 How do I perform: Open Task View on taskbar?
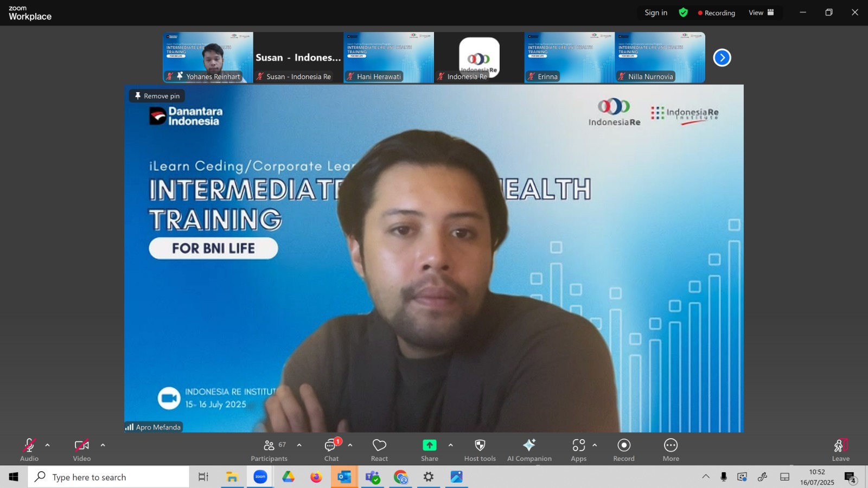[203, 477]
